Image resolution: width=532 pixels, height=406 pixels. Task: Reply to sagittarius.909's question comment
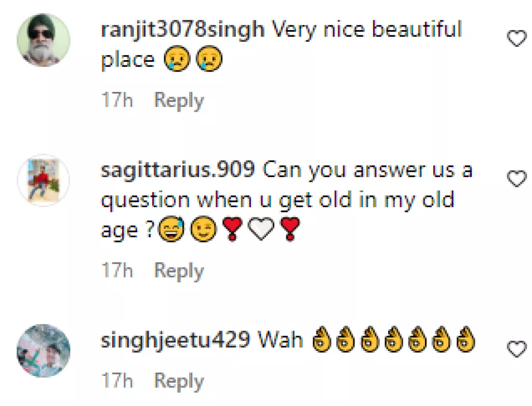pyautogui.click(x=179, y=270)
